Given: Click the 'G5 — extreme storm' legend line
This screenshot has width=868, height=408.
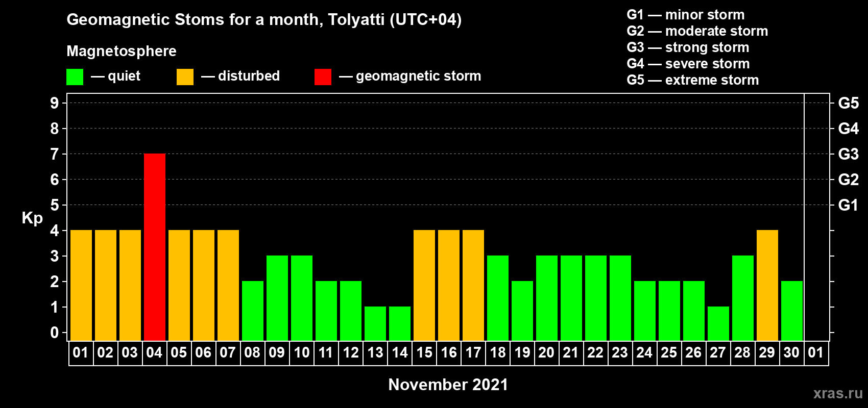Looking at the screenshot, I should (693, 80).
